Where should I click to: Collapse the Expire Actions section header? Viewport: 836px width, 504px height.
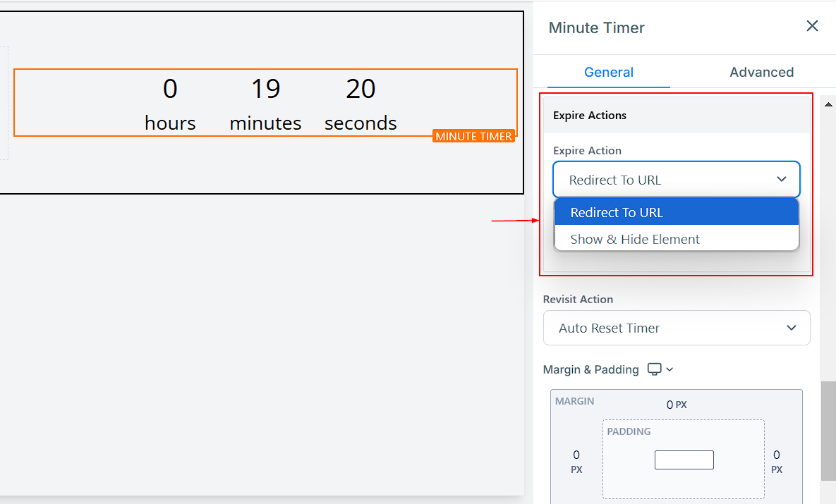[x=676, y=115]
